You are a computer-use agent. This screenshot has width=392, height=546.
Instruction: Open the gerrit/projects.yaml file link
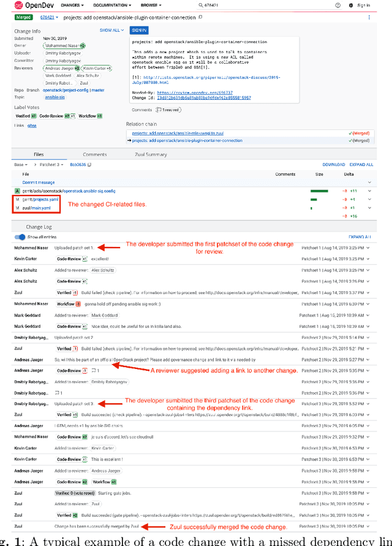click(40, 200)
